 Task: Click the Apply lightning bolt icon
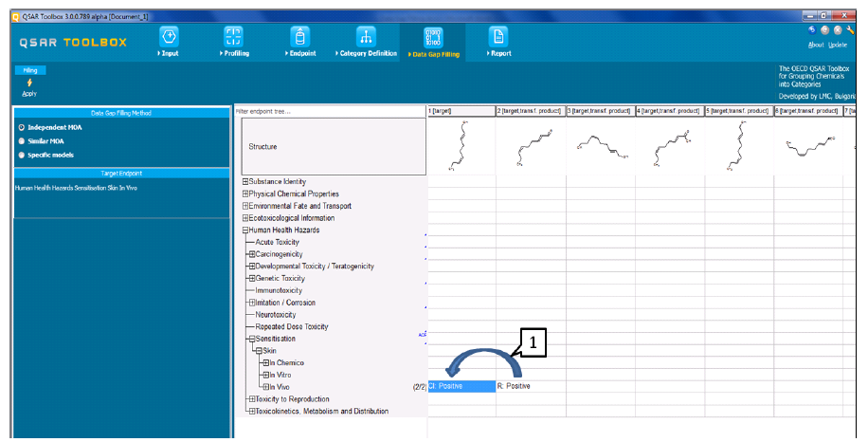click(x=29, y=83)
